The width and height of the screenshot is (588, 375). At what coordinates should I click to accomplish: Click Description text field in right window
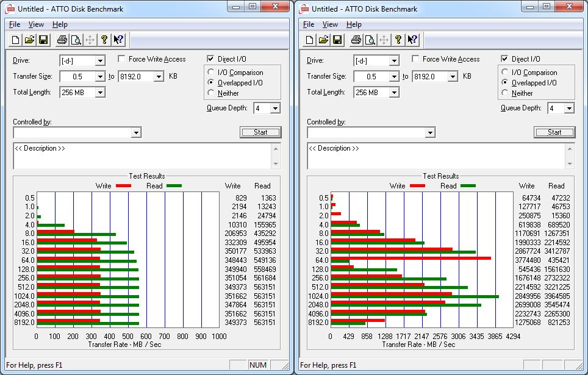[x=437, y=155]
